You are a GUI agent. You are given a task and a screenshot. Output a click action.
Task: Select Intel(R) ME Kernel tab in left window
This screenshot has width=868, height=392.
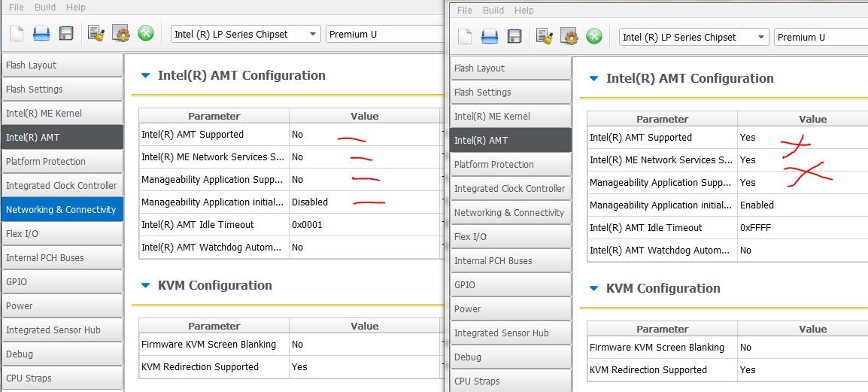62,113
